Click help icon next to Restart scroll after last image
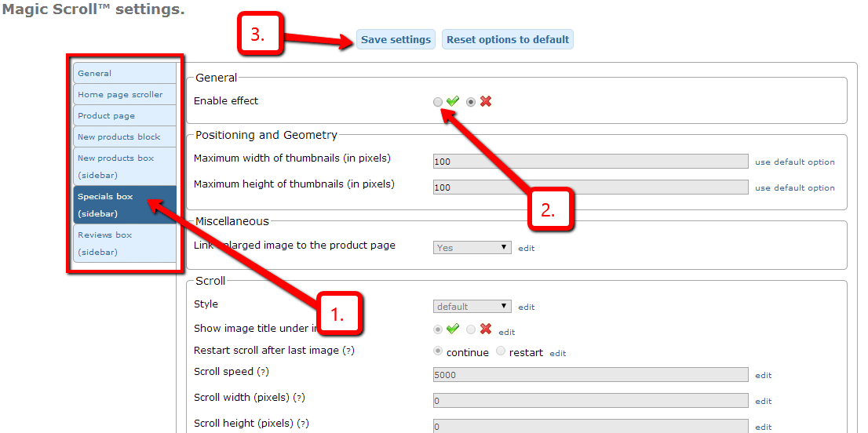The image size is (868, 433). pos(348,351)
